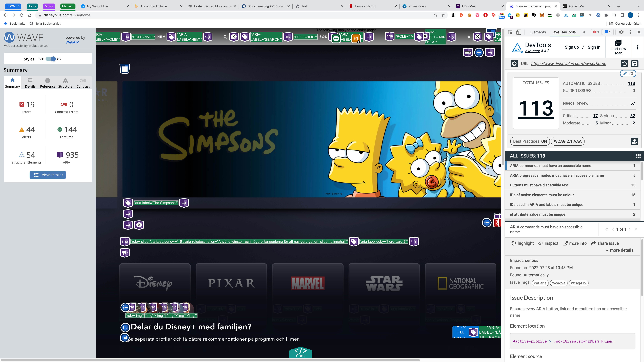Click the WAVE icon beside aria-label The Simpsons
644x362 pixels.
(x=128, y=203)
